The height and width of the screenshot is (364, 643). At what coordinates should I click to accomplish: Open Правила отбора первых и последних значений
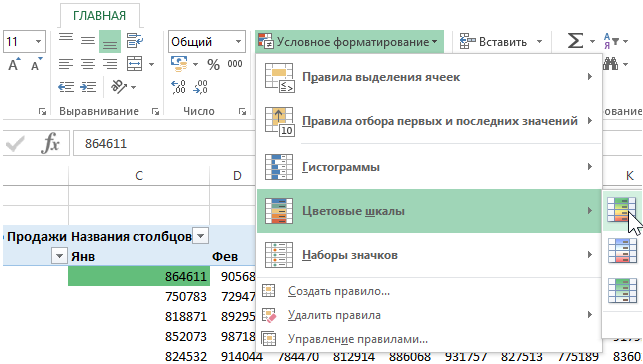[x=429, y=121]
